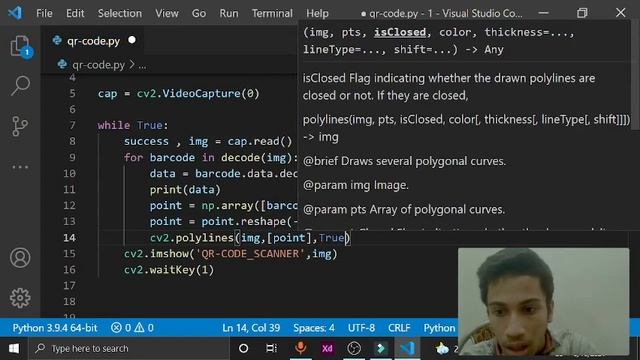This screenshot has height=360, width=640.
Task: Click '@param pts Array of polygonal curves.' text
Action: tap(404, 209)
